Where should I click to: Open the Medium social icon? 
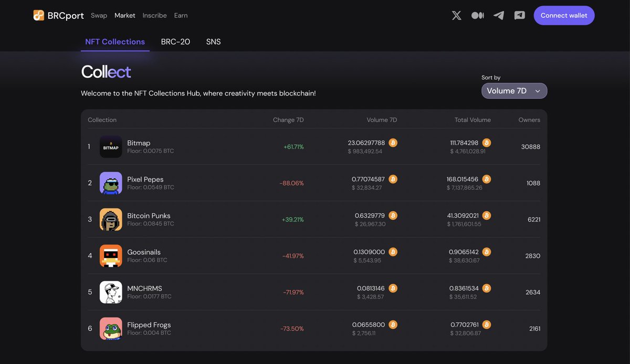[478, 15]
